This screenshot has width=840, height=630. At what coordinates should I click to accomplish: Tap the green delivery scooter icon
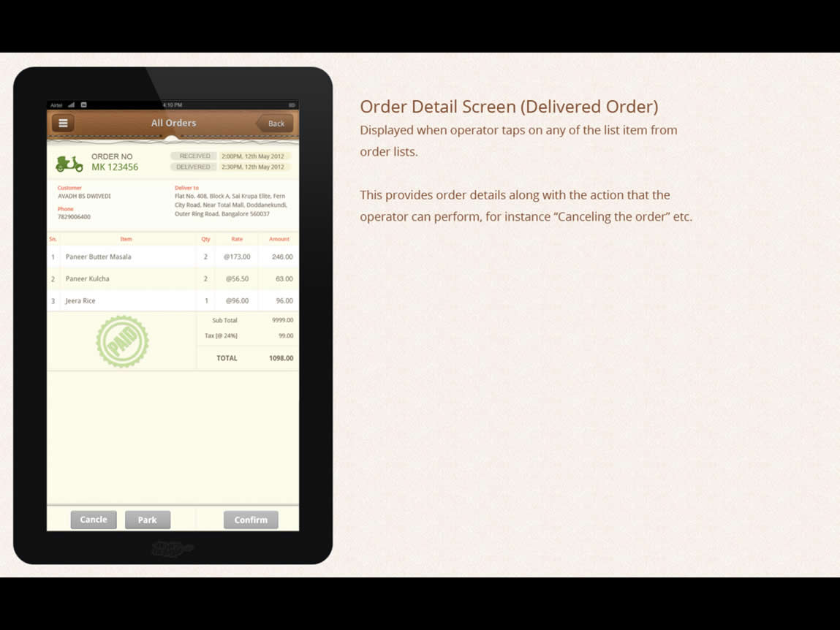click(x=69, y=164)
